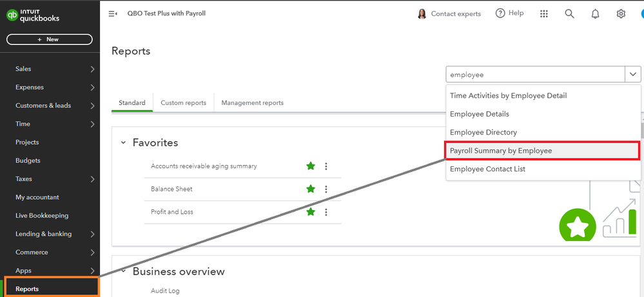Collapse the Business overview section
The width and height of the screenshot is (644, 297).
point(122,272)
